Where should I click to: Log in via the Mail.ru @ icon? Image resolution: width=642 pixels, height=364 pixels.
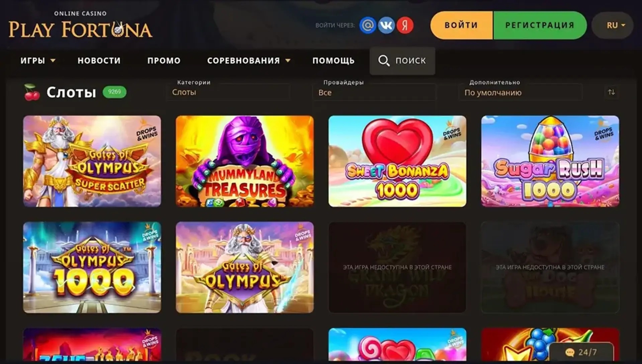368,25
